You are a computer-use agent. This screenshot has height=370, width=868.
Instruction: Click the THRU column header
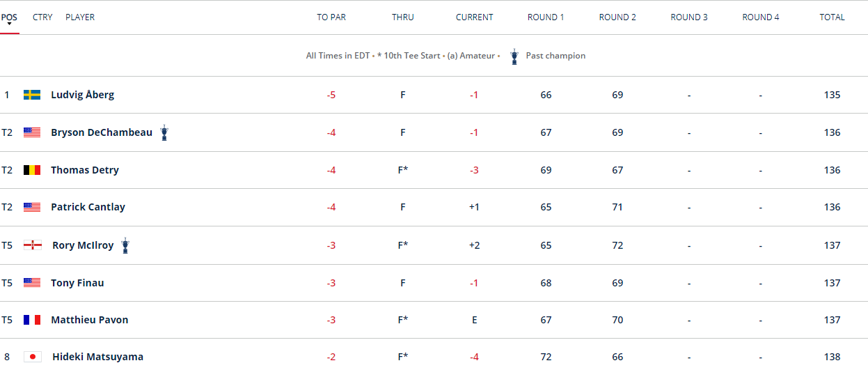tap(402, 17)
